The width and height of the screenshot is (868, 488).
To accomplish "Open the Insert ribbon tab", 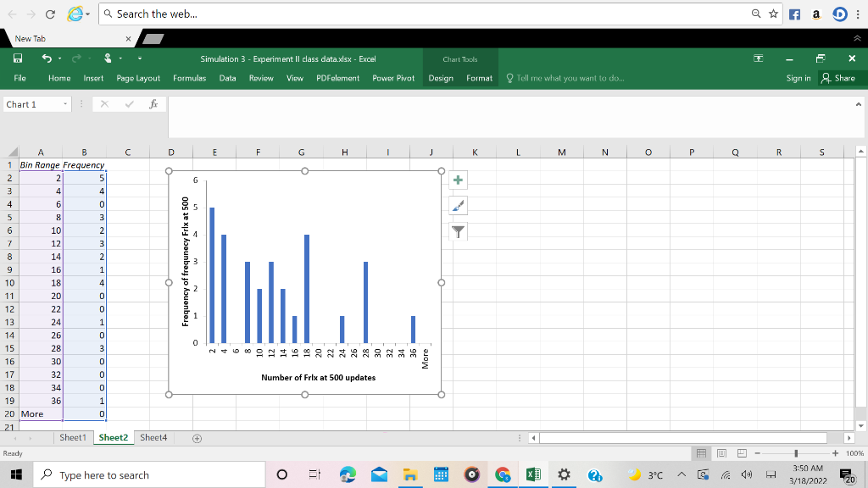I will [x=93, y=78].
